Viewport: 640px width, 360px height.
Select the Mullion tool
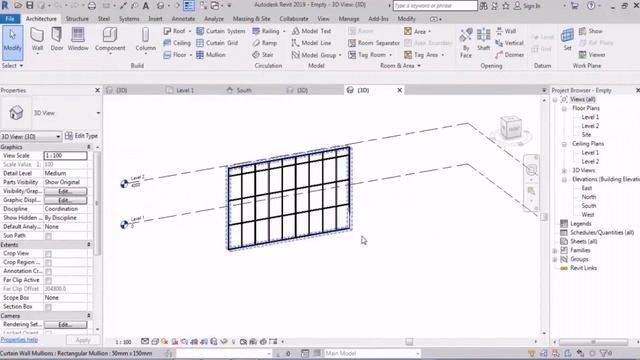coord(211,55)
